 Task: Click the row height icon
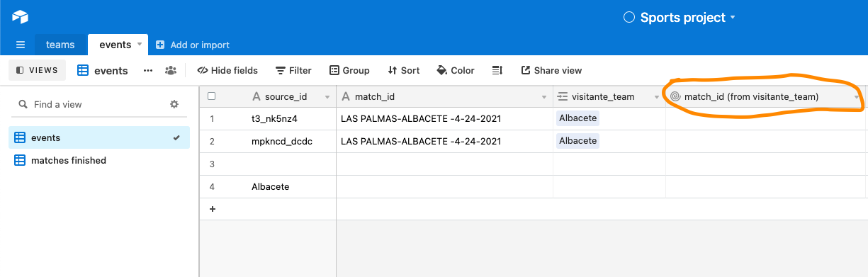[497, 70]
